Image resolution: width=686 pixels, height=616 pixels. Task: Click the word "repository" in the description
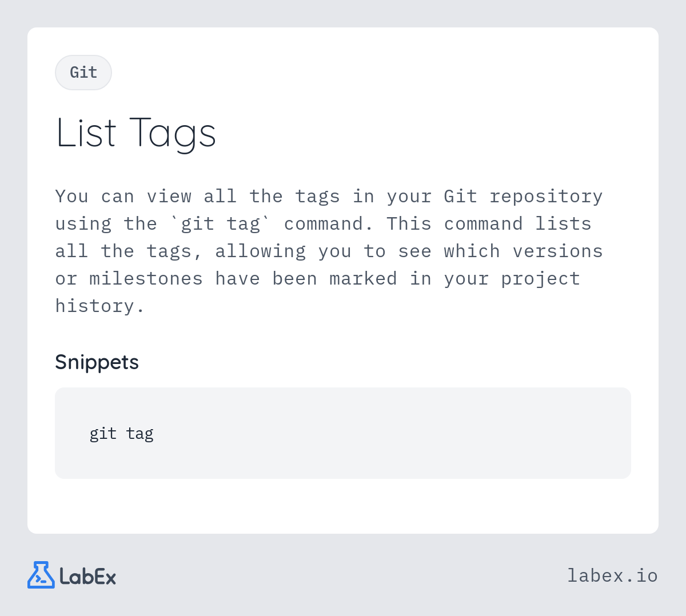click(x=546, y=196)
